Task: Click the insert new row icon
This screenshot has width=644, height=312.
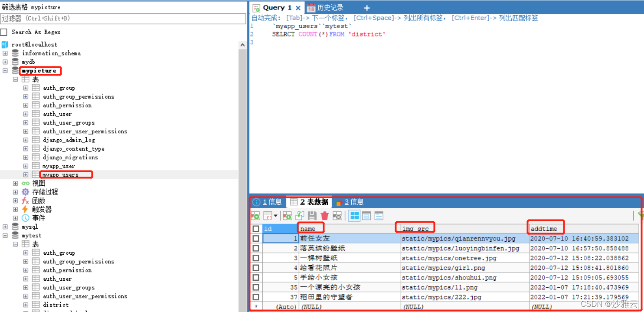Action: point(287,216)
